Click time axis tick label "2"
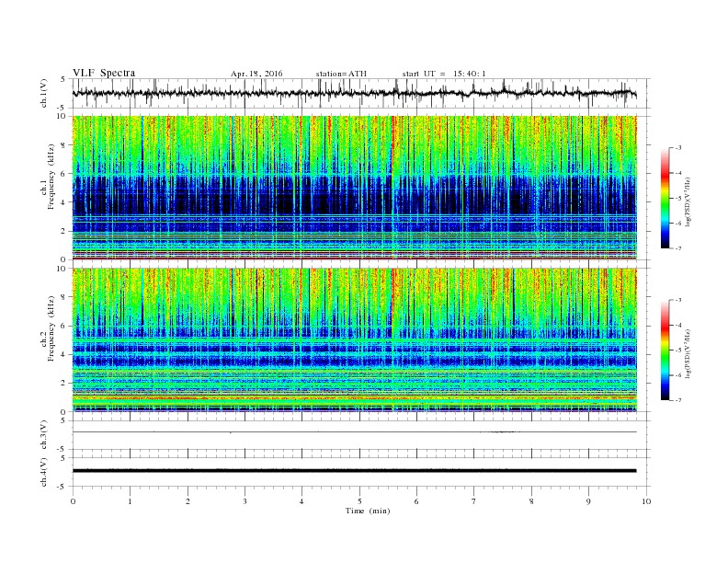Screen dimensions: 728x563 point(188,501)
